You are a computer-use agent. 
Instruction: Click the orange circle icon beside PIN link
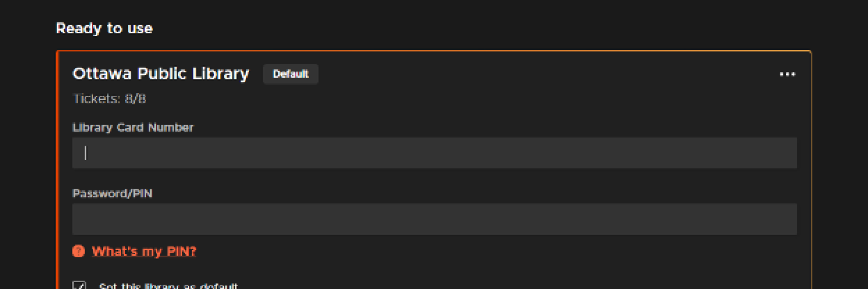(x=78, y=251)
